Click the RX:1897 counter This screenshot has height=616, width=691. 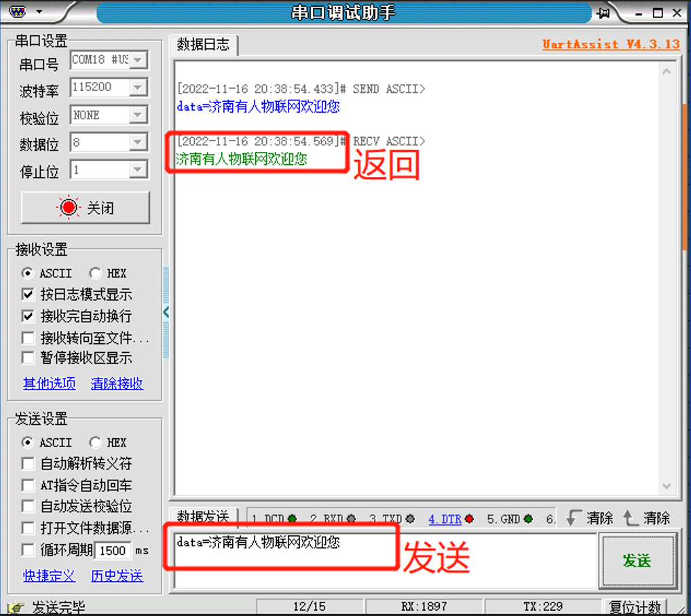(x=424, y=607)
